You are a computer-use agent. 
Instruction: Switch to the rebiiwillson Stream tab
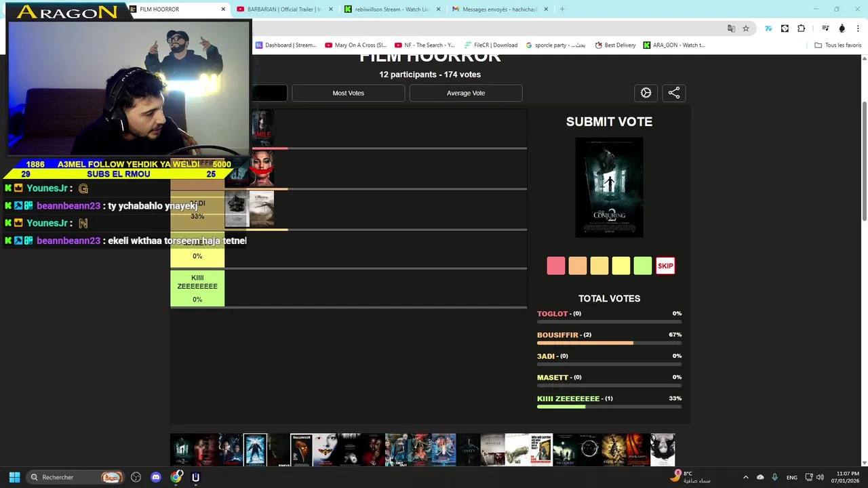393,9
